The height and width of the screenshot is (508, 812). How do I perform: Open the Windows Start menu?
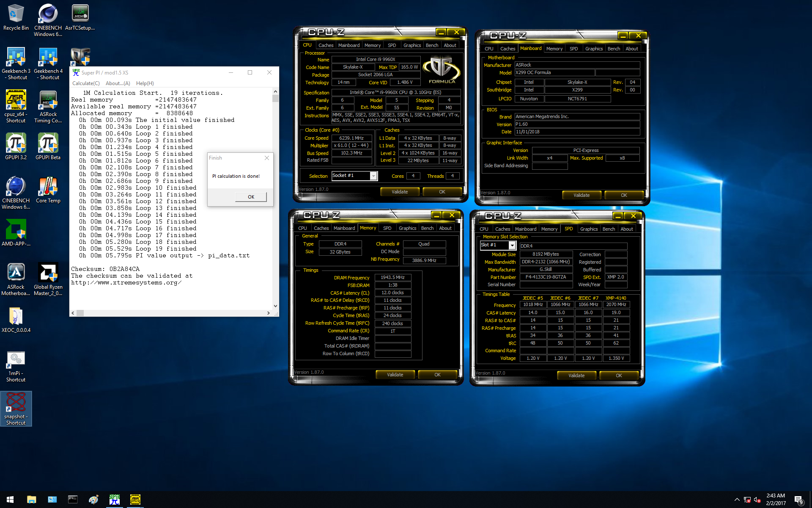(x=10, y=500)
